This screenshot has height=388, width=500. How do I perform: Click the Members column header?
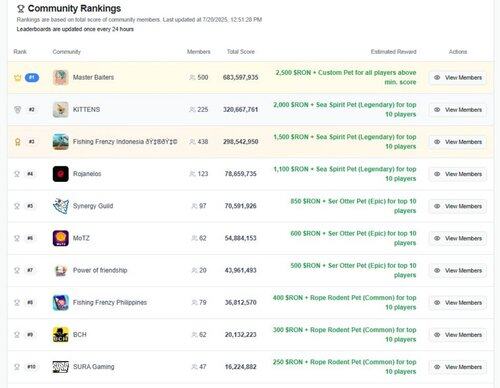(199, 52)
